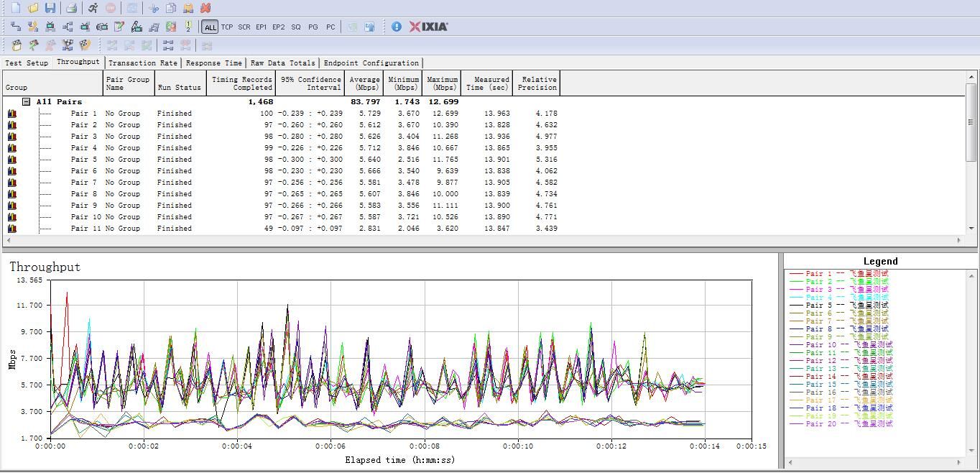Collapse the All Pairs group

pos(26,102)
